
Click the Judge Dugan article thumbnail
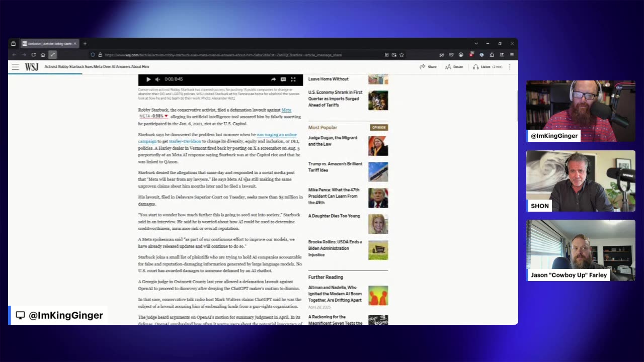click(x=378, y=146)
